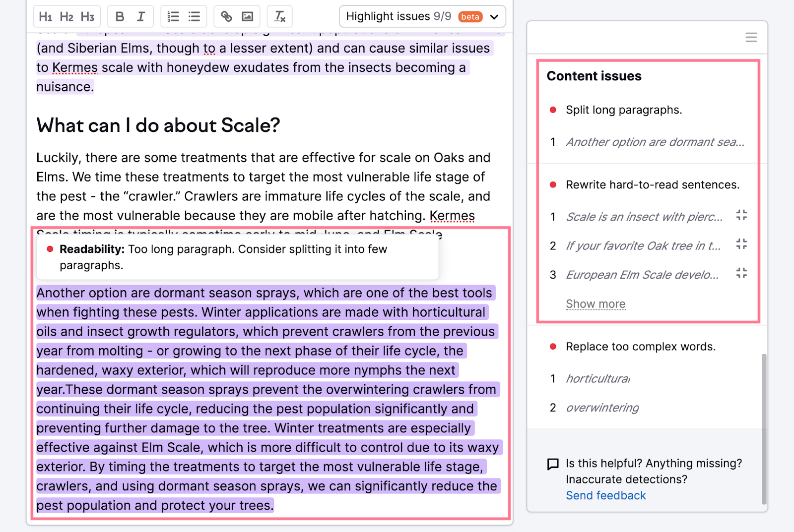
Task: Click 'Split long paragraphs.' issue heading
Action: pyautogui.click(x=624, y=110)
